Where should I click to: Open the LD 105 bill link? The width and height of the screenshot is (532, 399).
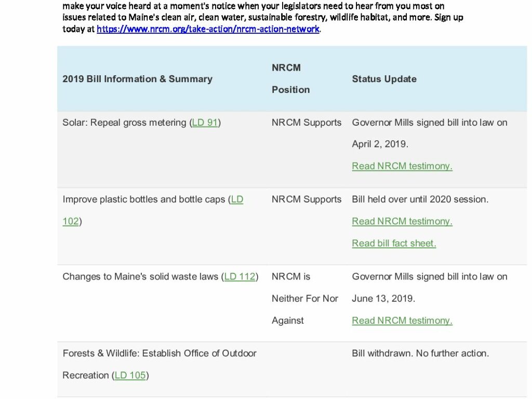[x=130, y=375]
